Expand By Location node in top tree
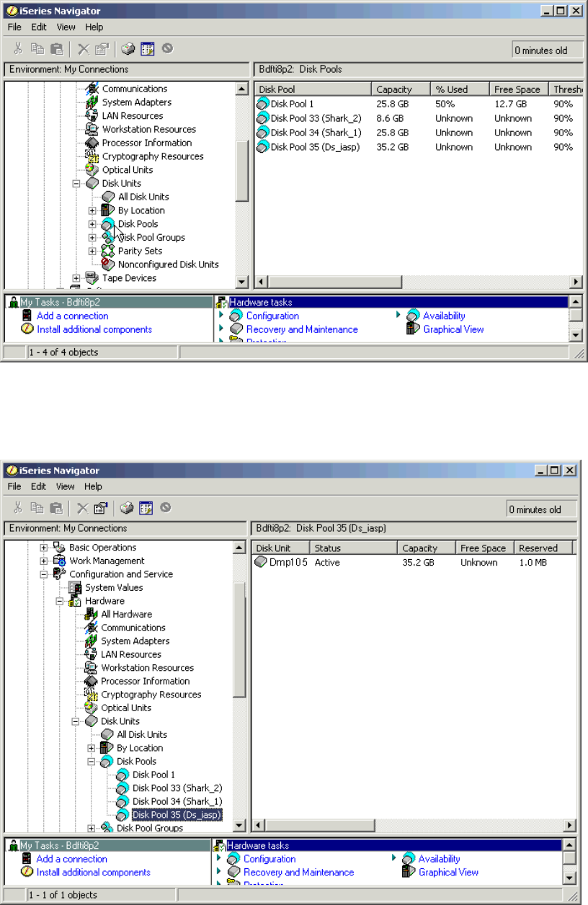 [92, 210]
